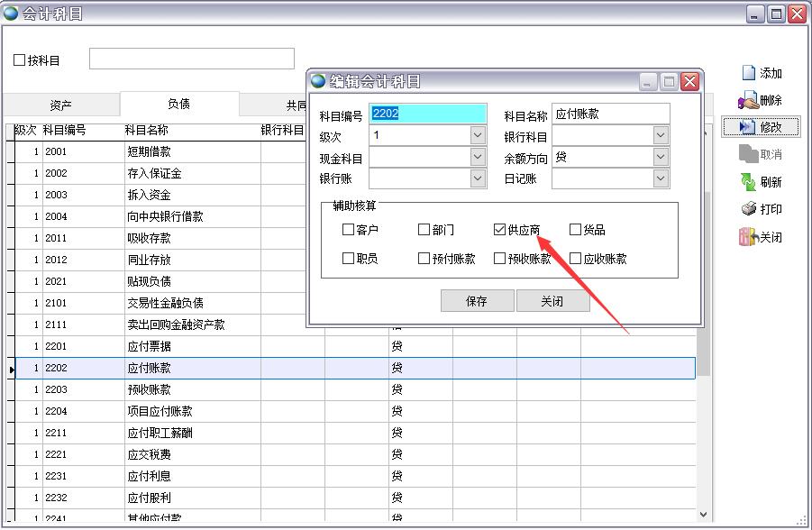This screenshot has width=812, height=530.
Task: Maximize the 编辑会计科目 dialog
Action: (669, 82)
